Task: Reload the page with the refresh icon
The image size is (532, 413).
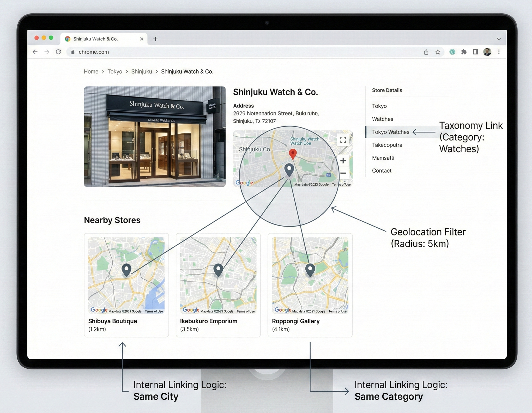Action: tap(58, 52)
